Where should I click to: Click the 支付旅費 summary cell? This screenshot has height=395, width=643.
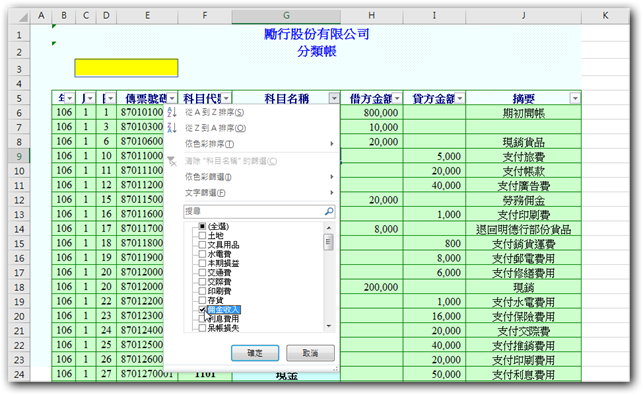(524, 156)
